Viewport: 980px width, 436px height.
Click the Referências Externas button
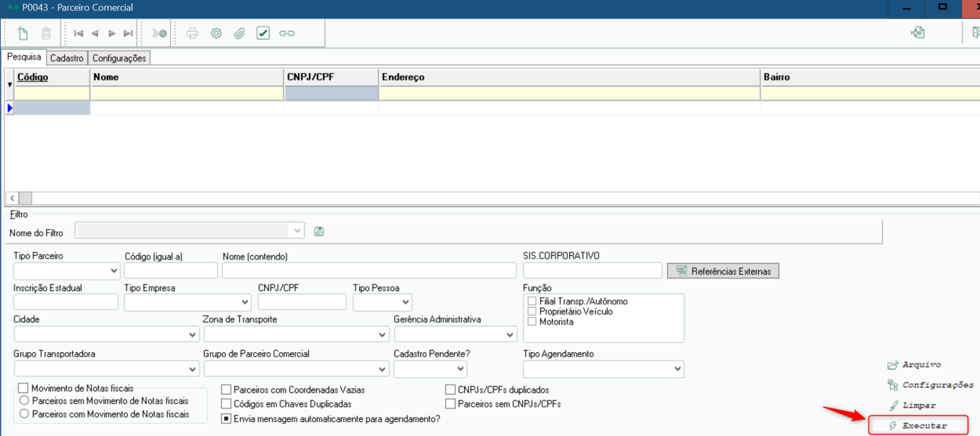click(723, 271)
